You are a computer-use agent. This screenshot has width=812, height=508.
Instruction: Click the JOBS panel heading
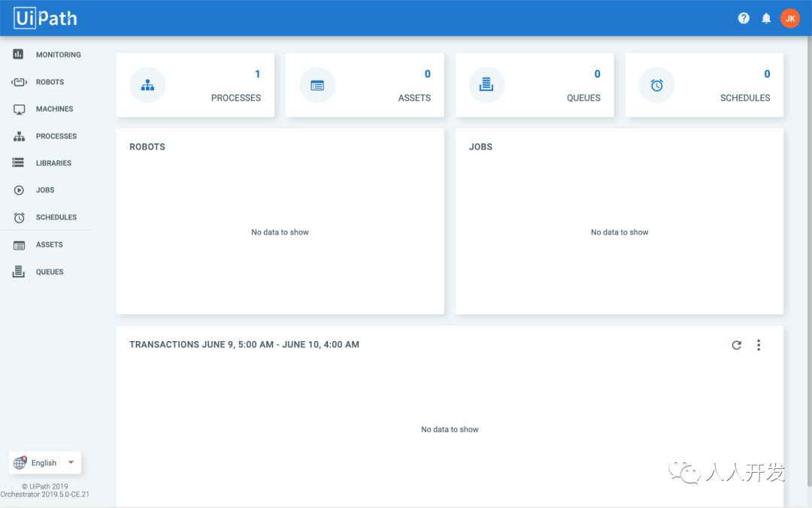click(480, 147)
